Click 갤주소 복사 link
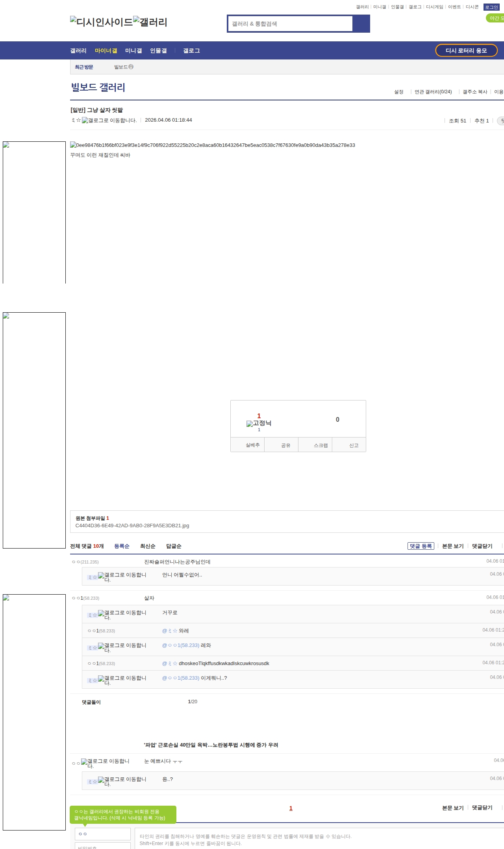 (x=475, y=92)
